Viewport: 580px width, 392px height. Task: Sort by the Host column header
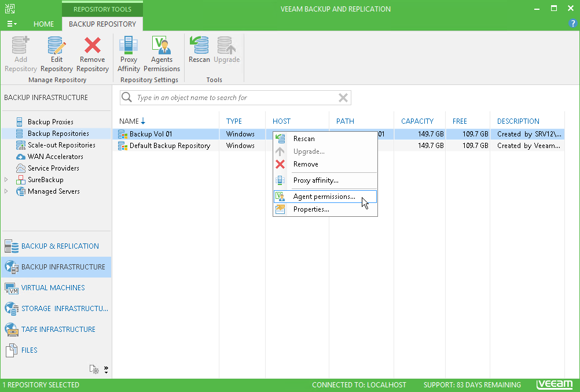click(x=281, y=121)
